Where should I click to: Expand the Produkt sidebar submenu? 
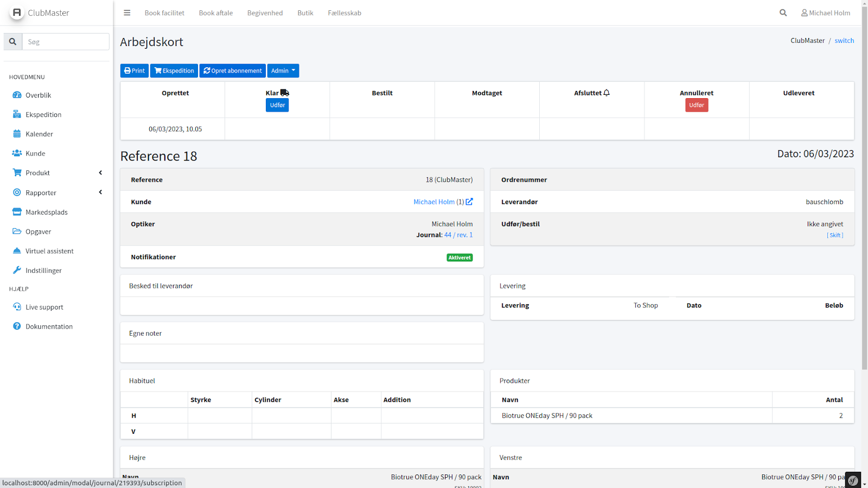tap(100, 173)
